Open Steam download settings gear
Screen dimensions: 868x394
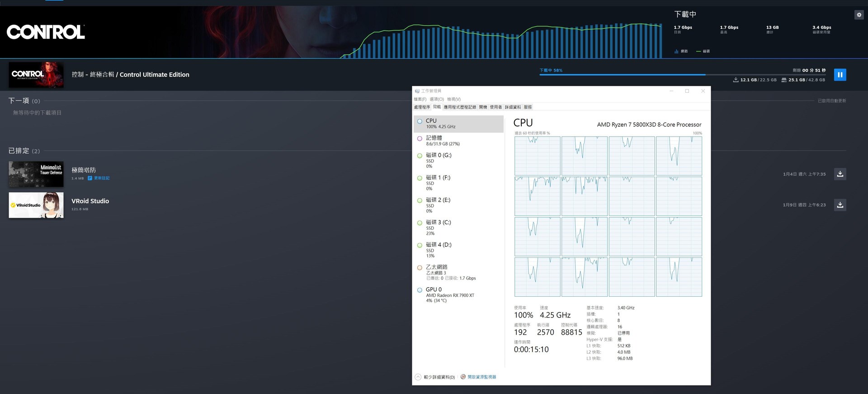tap(859, 15)
